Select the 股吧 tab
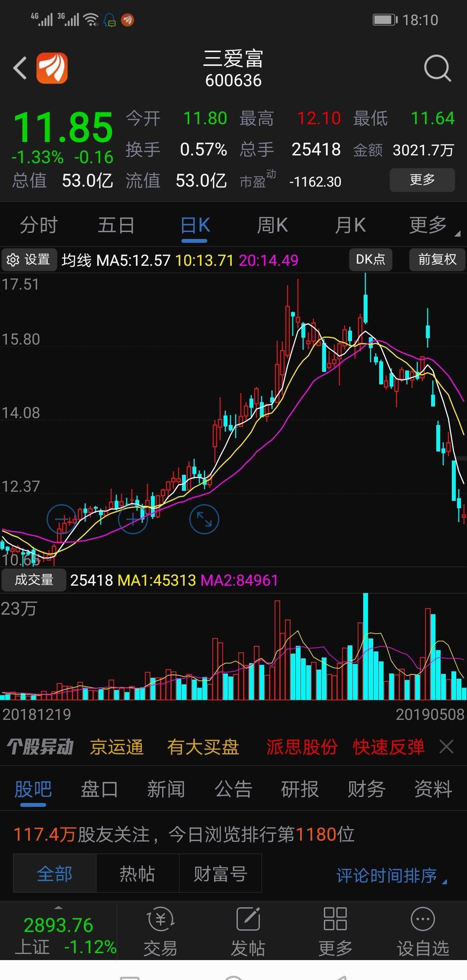The image size is (467, 980). [33, 789]
